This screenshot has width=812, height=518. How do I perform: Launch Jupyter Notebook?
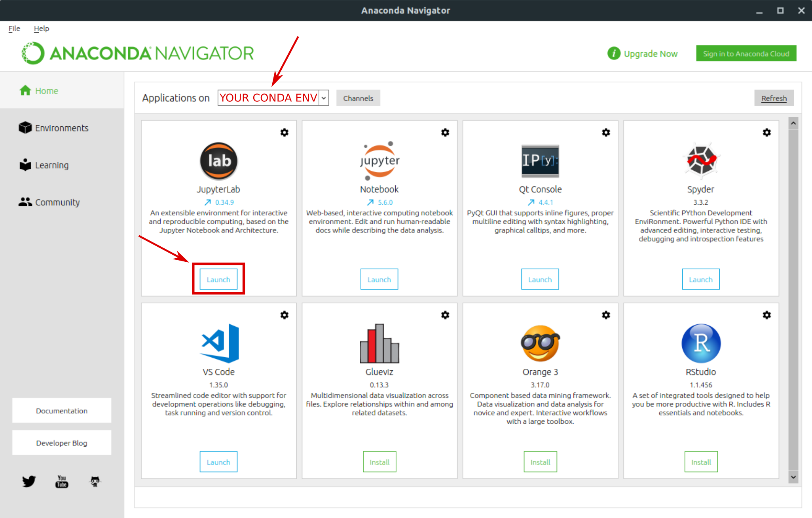pyautogui.click(x=379, y=279)
